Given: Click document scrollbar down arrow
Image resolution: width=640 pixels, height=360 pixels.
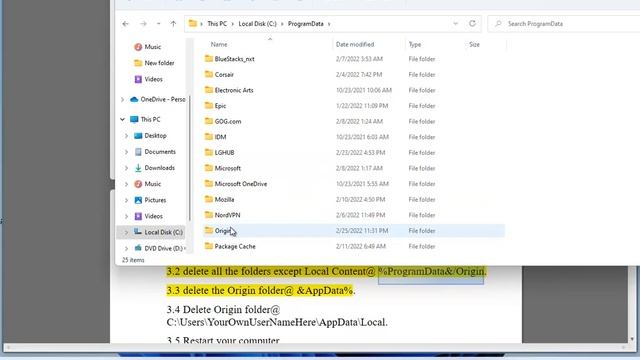Looking at the screenshot, I should 632,339.
